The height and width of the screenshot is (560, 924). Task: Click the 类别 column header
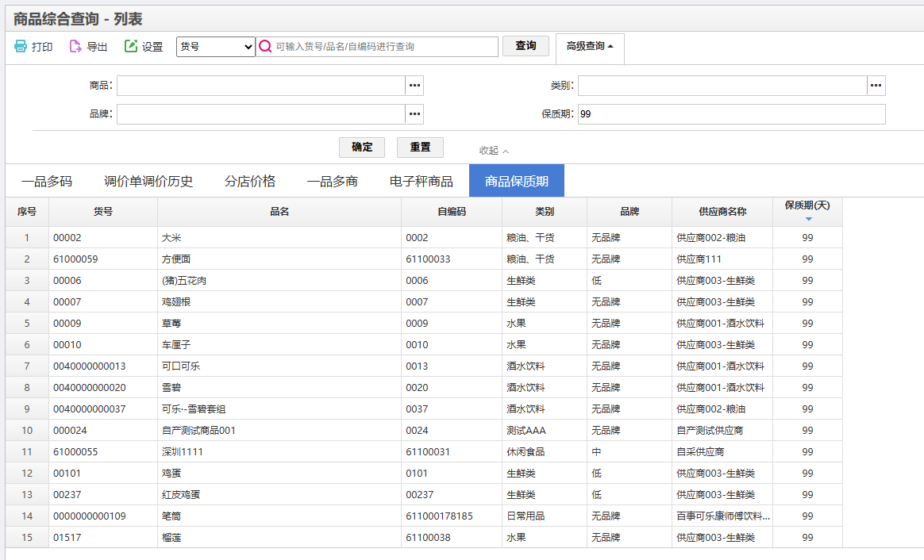545,212
